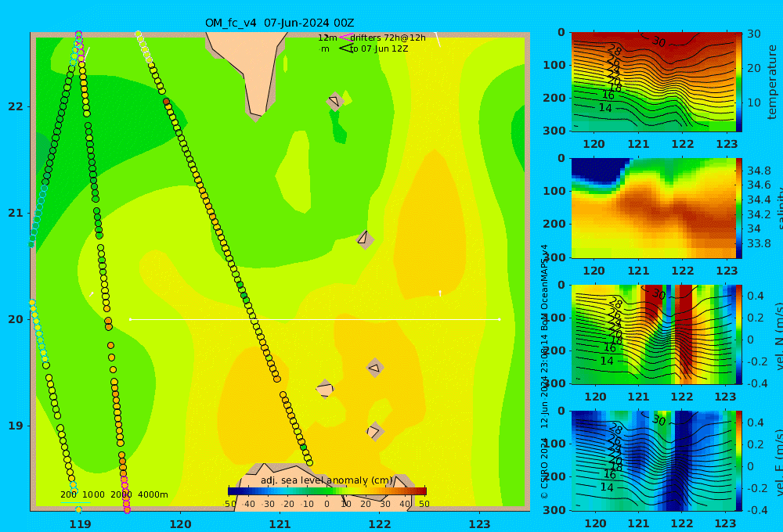Image resolution: width=783 pixels, height=532 pixels.
Task: Click the black triangle legend symbol beside '07 Jun 12Z'
Action: (x=346, y=49)
